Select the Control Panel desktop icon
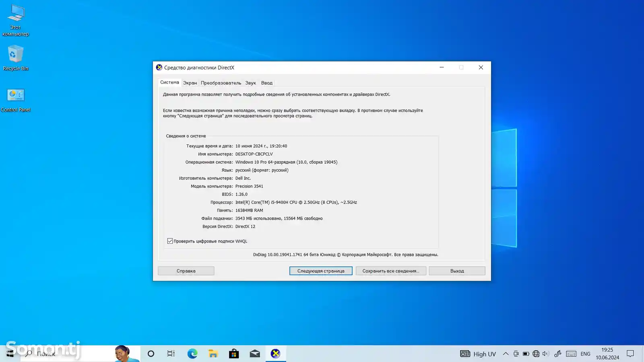This screenshot has width=644, height=362. click(x=16, y=101)
